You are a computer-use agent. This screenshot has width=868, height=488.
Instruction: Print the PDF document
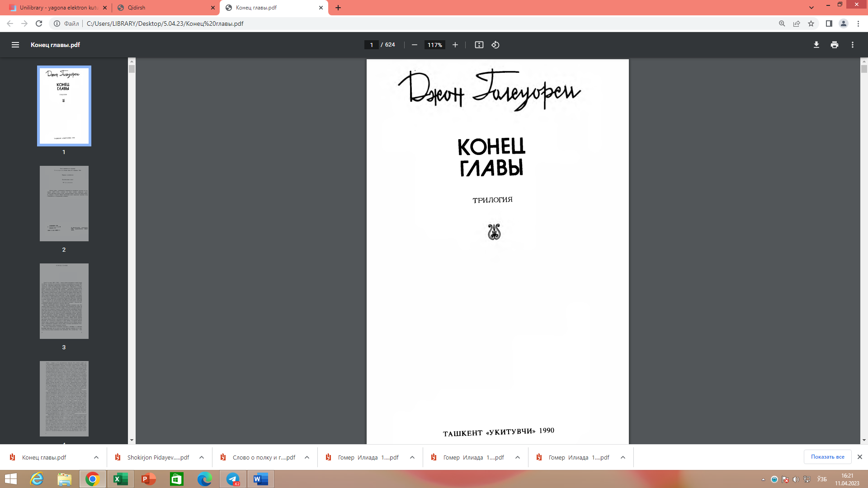point(835,45)
